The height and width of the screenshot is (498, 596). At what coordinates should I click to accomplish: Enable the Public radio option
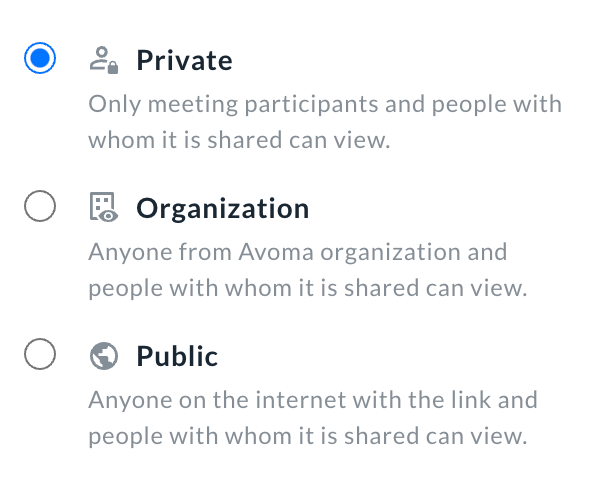click(40, 354)
